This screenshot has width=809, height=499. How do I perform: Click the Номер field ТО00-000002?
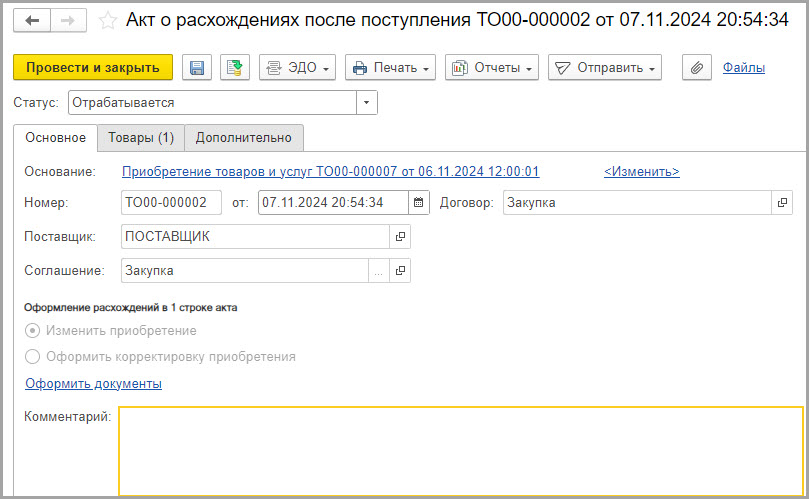pyautogui.click(x=171, y=202)
